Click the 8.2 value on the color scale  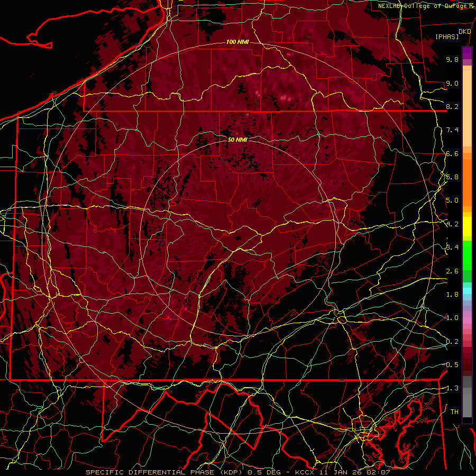point(452,106)
